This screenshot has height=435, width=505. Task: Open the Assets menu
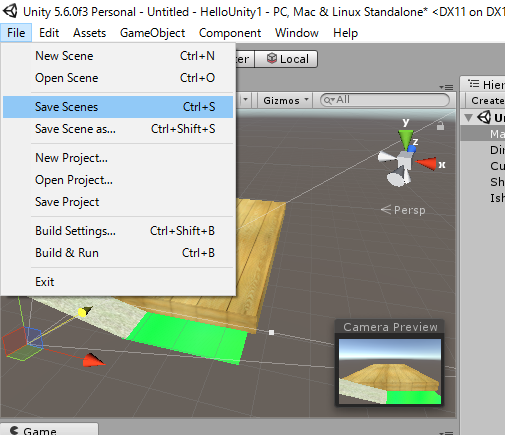click(89, 33)
